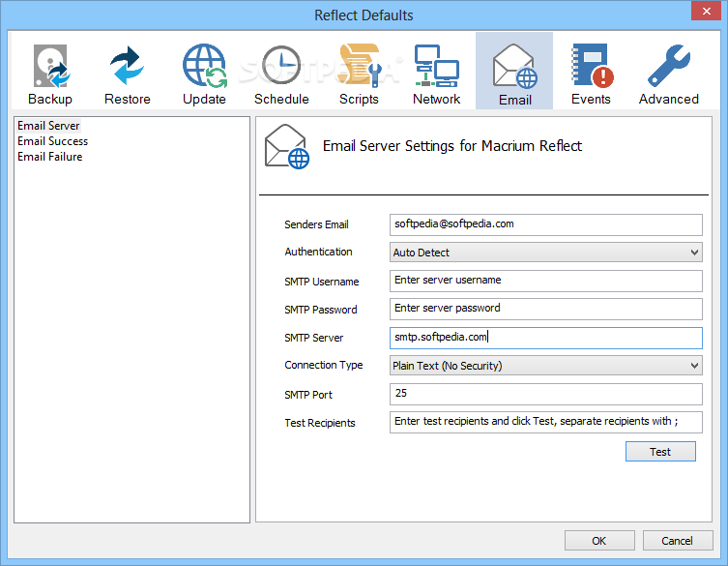Click the Senders Email field

point(545,224)
